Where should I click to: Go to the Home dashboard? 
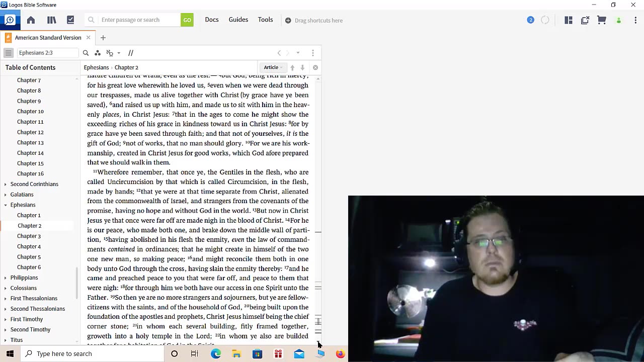(x=31, y=20)
